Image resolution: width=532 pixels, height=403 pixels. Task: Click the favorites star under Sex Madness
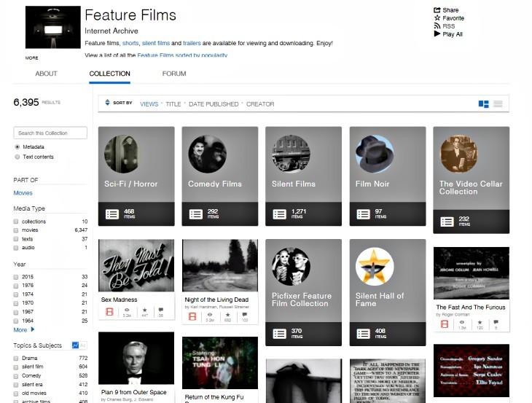coord(145,310)
